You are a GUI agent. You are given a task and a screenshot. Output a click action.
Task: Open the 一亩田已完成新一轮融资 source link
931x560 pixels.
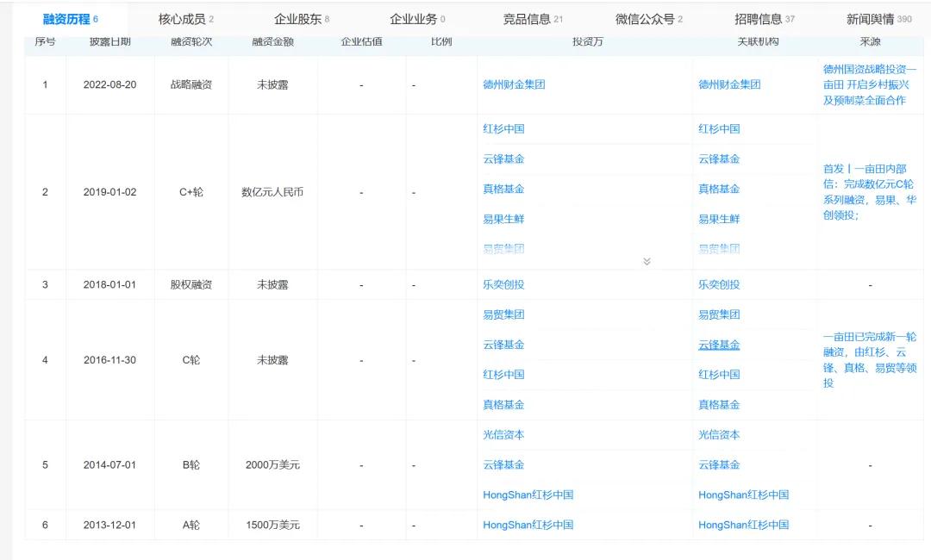coord(869,359)
